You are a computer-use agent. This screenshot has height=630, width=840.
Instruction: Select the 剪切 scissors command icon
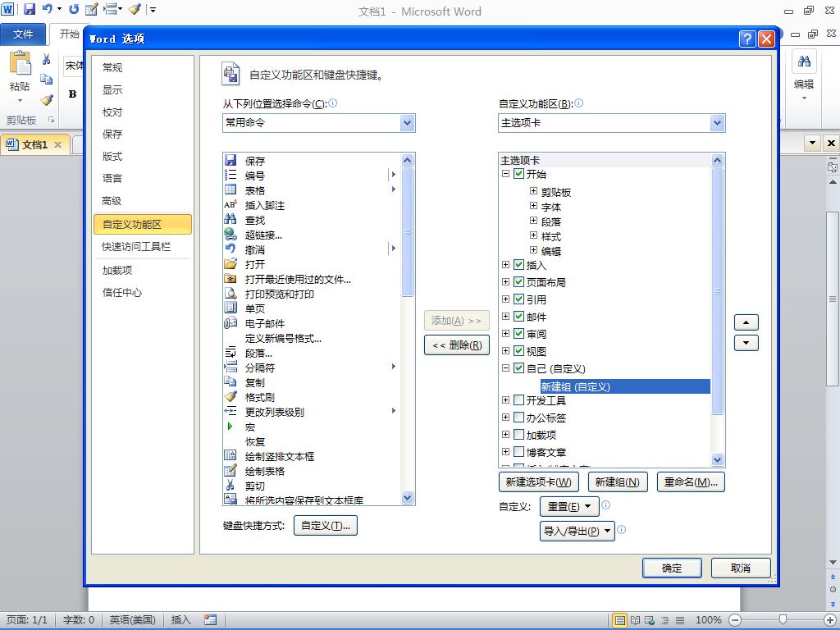click(231, 485)
